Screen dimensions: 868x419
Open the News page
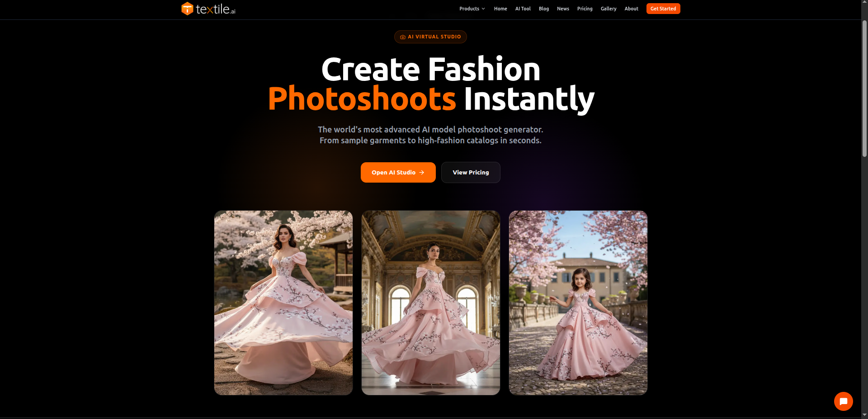(563, 9)
